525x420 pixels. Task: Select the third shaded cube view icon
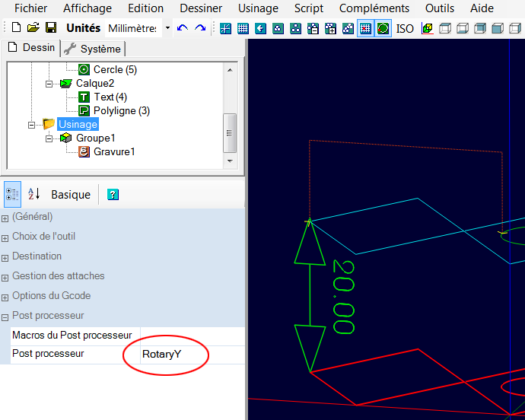tap(480, 28)
